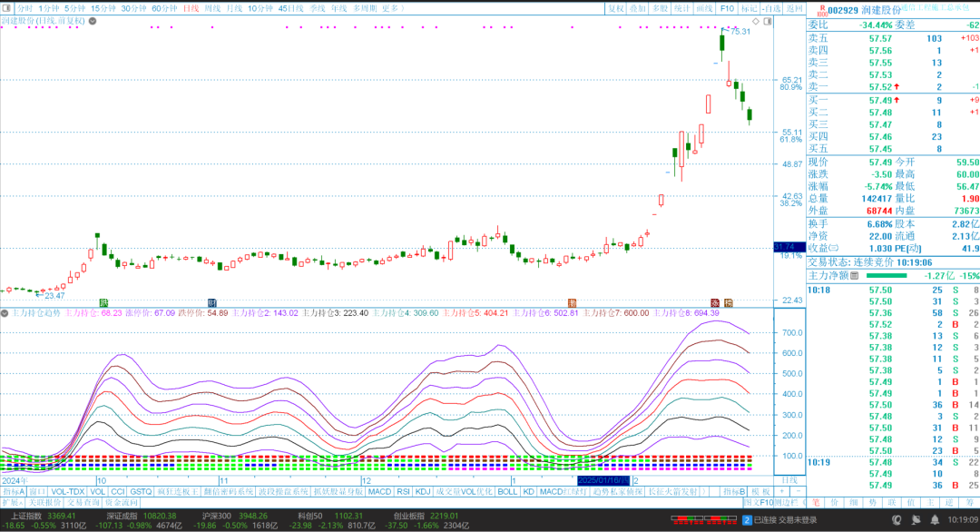This screenshot has width=980, height=532.
Task: Collapse the 主力持仓趋势 indicator circle icon
Action: click(x=5, y=312)
